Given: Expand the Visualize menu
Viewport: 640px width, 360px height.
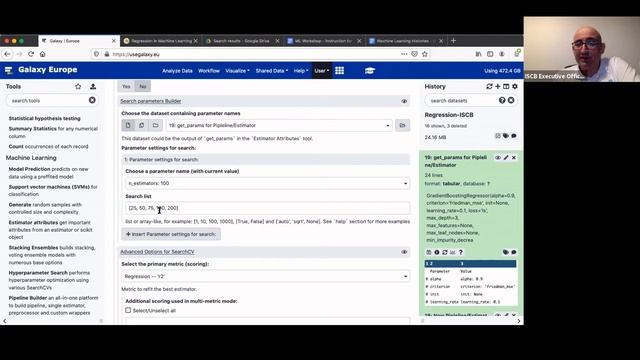Looking at the screenshot, I should tap(237, 71).
